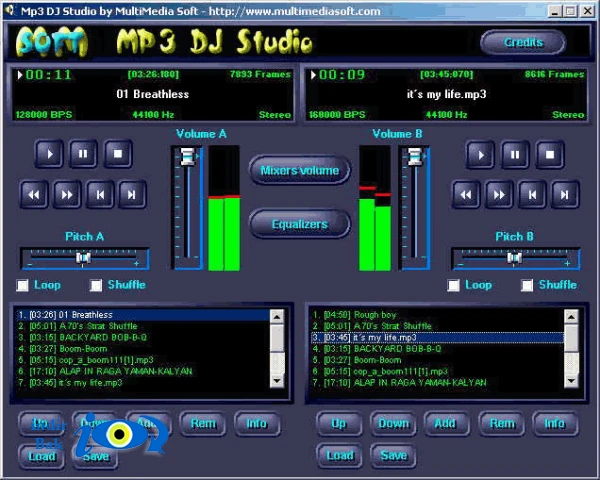Click the Pitch A slider handle
Viewport: 600px width, 480px height.
click(83, 257)
